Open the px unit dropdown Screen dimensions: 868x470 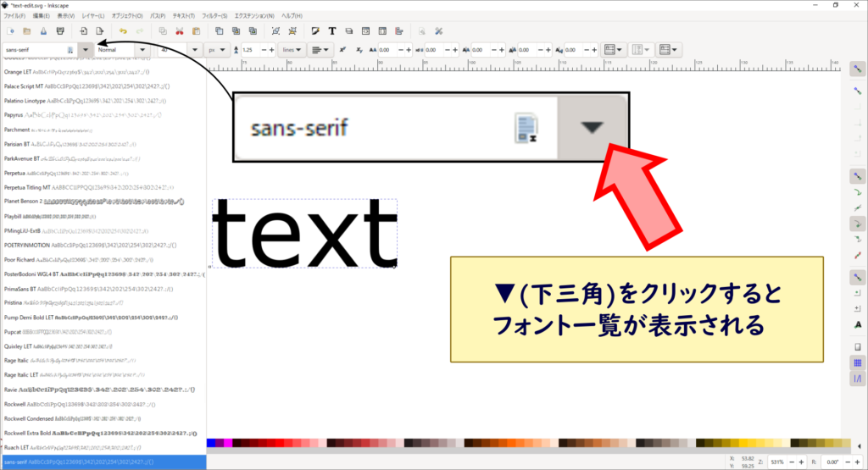point(217,50)
